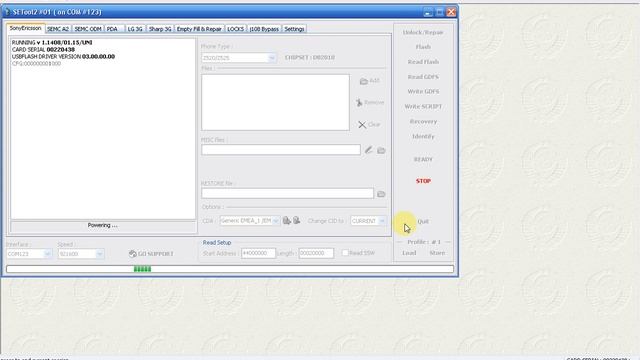Viewport: 640px width, 360px height.
Task: Click the RUNNING v 1.1408 log line
Action: (52, 42)
